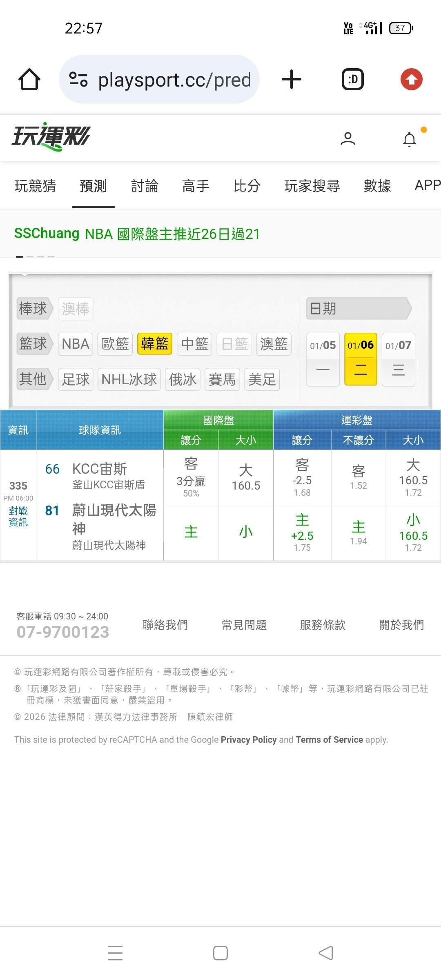Open the 日期 date selector
Screen dimensions: 441x980
pyautogui.click(x=359, y=308)
